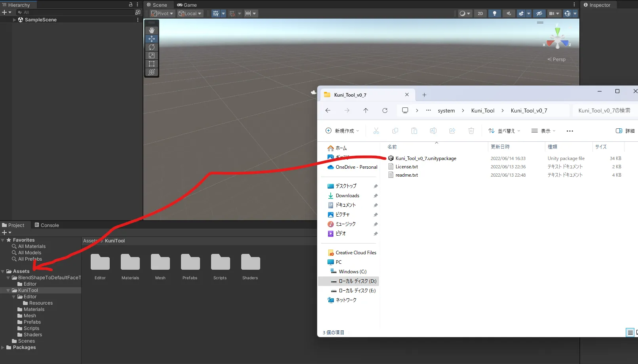Collapse the Assets folder tree
Screen dimensions: 638x364
(3, 272)
